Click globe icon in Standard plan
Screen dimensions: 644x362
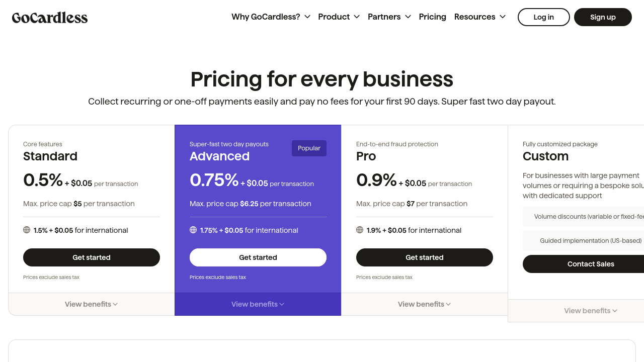[x=27, y=230]
